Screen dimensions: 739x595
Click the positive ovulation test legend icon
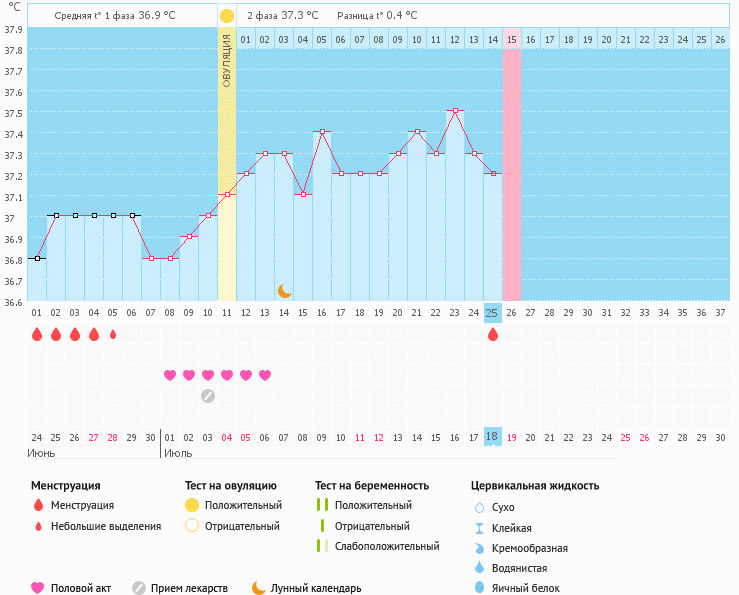tap(192, 506)
